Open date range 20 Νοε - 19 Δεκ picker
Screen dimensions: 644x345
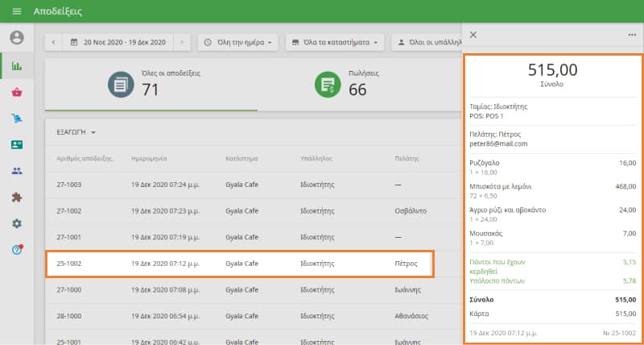[118, 42]
